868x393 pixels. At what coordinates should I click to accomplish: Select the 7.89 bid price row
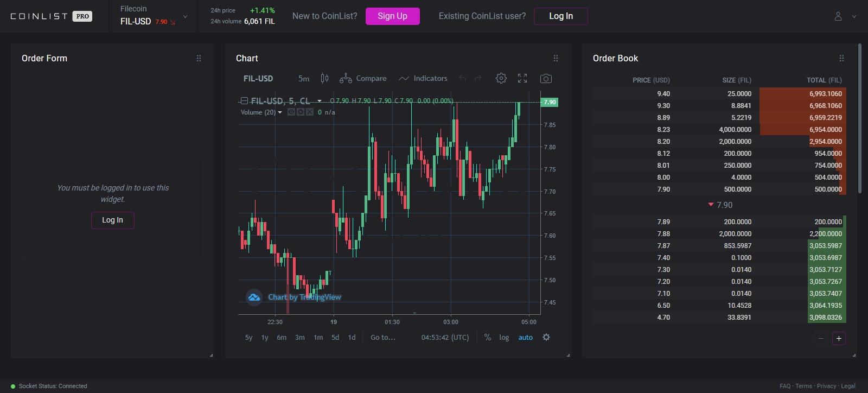point(719,222)
